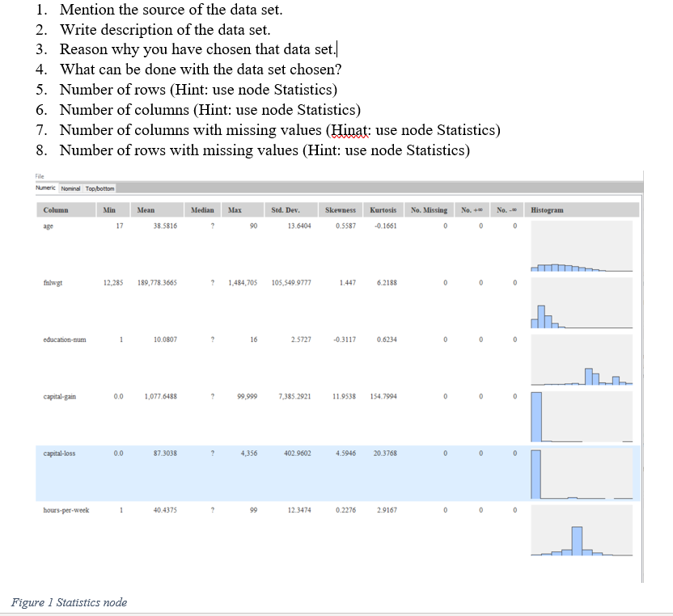Click the No. Missing column header

[429, 209]
